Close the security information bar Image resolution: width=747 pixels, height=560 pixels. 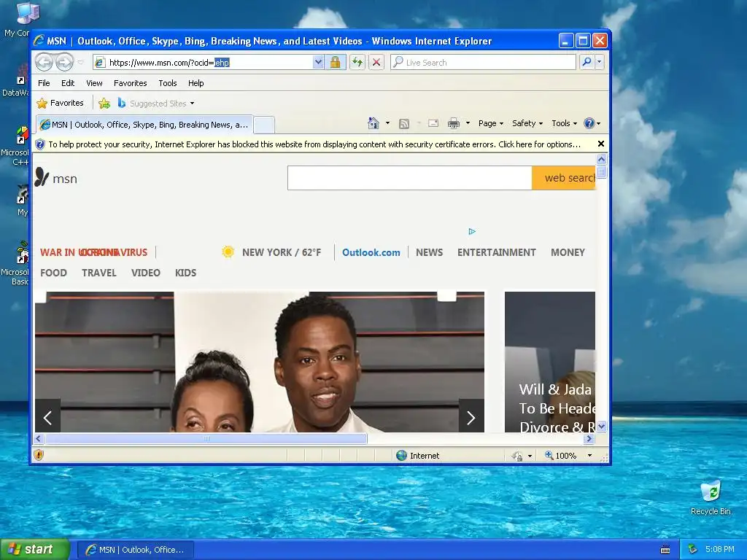[601, 144]
